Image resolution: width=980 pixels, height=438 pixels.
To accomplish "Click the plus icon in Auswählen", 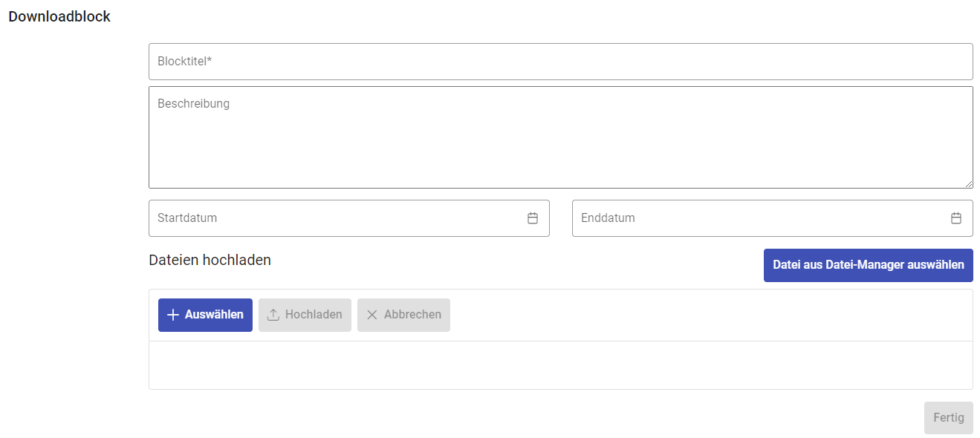I will pos(172,315).
